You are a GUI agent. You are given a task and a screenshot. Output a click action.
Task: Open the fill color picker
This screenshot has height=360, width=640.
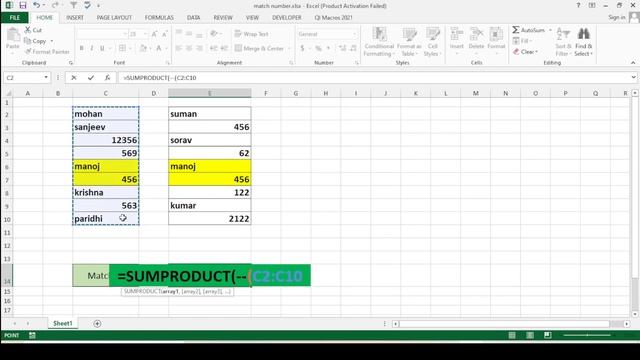tap(143, 48)
